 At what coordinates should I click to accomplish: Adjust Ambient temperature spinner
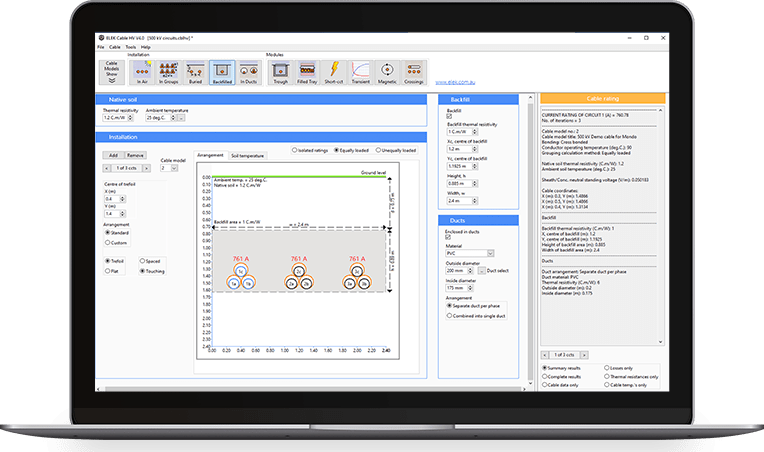point(172,118)
